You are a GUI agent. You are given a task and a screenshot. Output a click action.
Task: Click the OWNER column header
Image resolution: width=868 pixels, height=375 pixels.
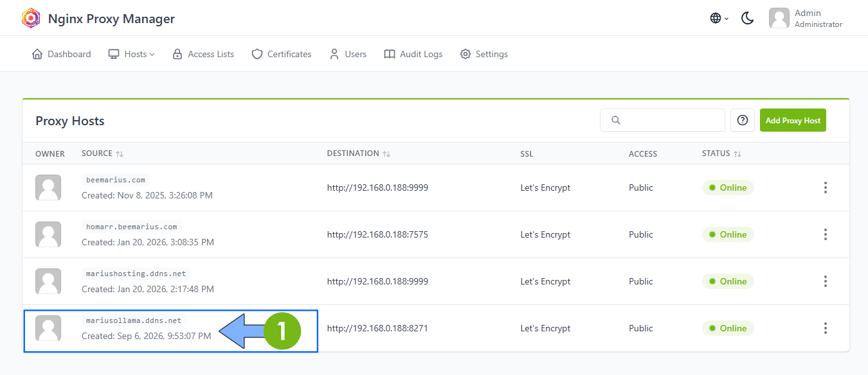[x=50, y=154]
